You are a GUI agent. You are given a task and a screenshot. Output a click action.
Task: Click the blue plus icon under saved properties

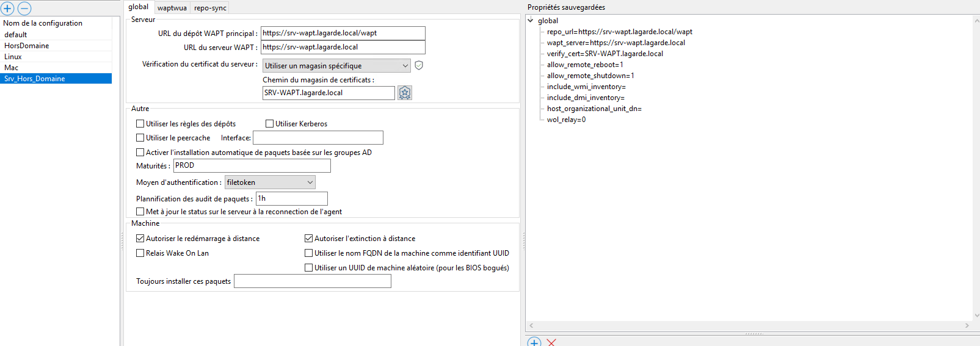(534, 342)
